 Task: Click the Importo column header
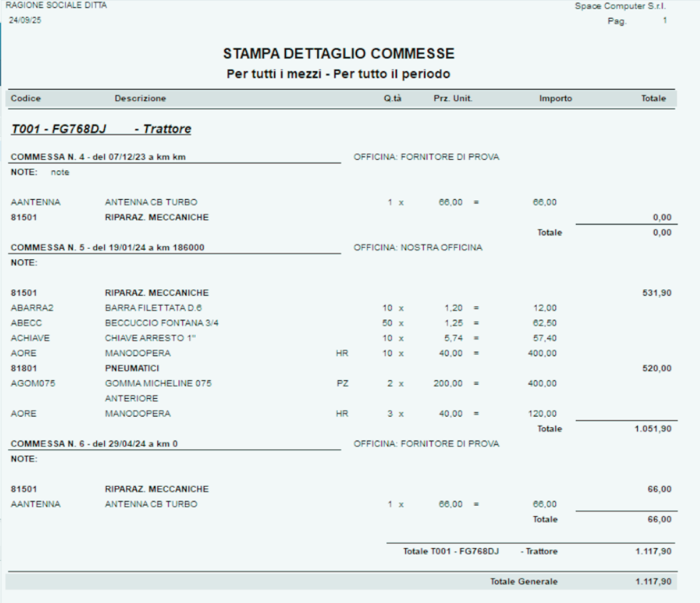555,98
